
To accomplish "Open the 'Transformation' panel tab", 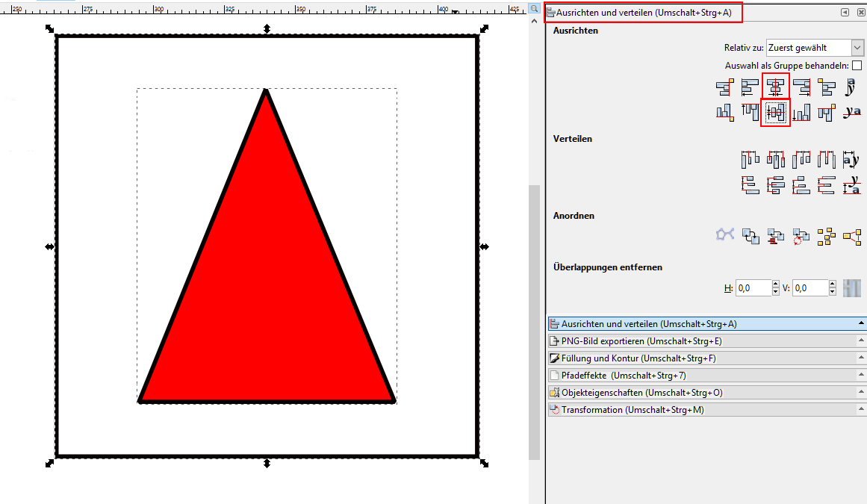I will pyautogui.click(x=707, y=409).
